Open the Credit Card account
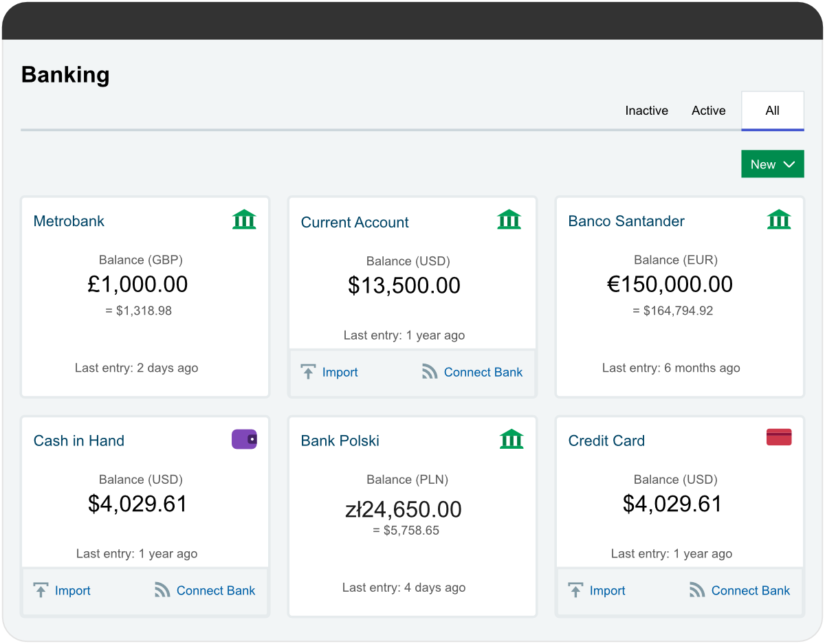Viewport: 825px width, 644px height. coord(606,441)
